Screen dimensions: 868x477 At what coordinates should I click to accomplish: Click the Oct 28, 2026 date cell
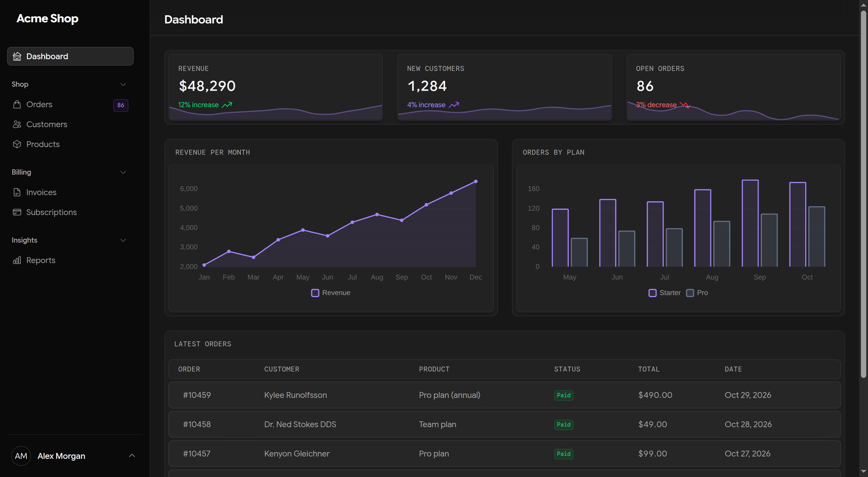point(748,424)
